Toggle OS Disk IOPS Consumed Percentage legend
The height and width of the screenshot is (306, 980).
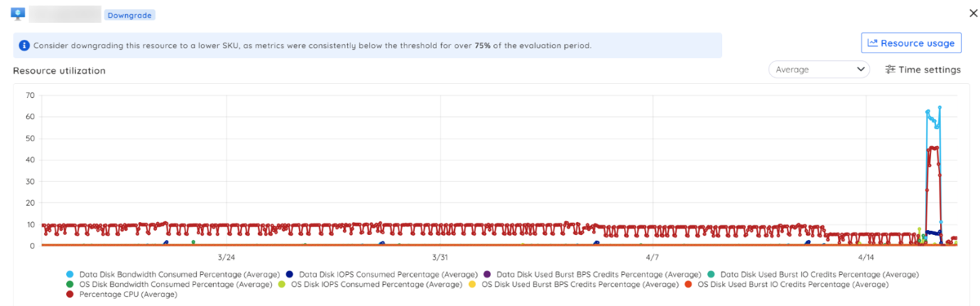[377, 285]
